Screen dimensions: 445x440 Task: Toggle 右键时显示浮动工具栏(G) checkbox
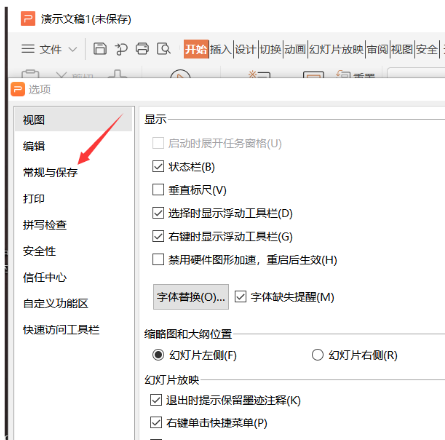tap(158, 236)
